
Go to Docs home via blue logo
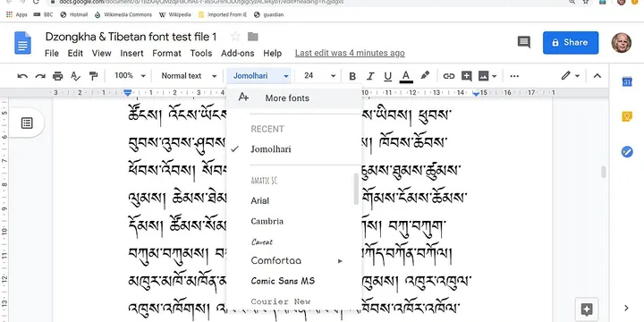[22, 43]
